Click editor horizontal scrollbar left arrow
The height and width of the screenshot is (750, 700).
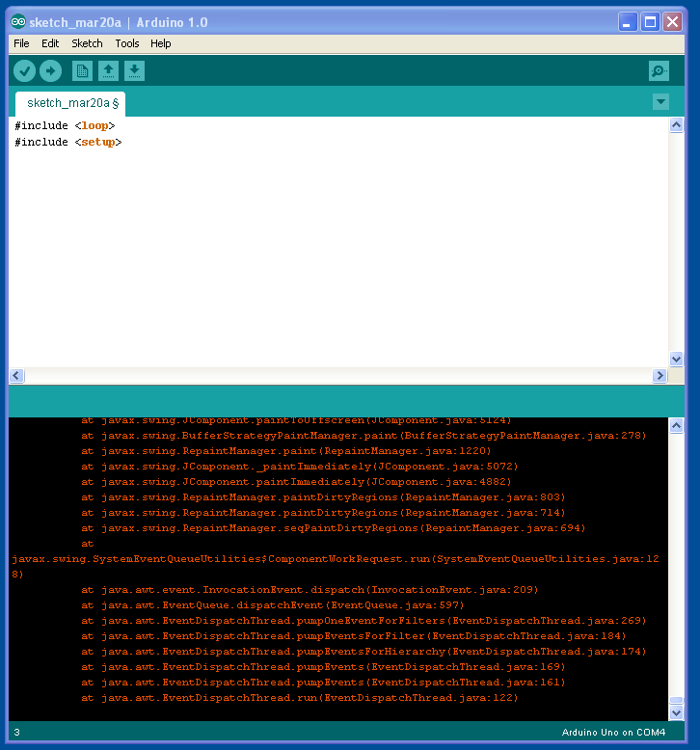[x=16, y=375]
